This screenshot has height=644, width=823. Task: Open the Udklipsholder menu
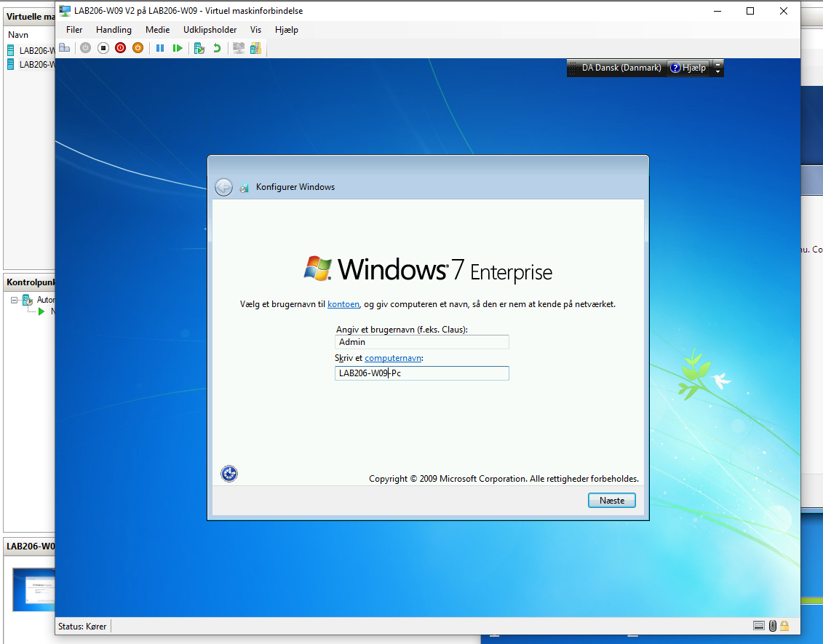pos(210,30)
